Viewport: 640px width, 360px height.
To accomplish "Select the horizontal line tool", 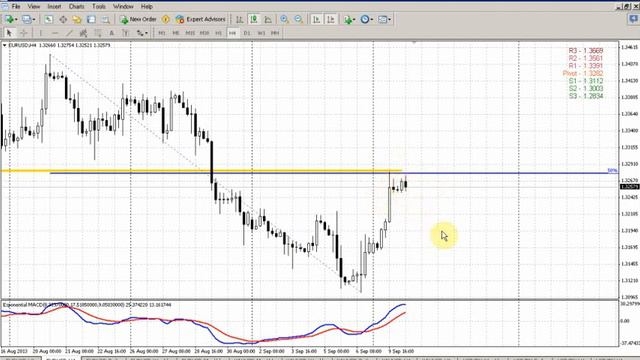I will pos(55,33).
